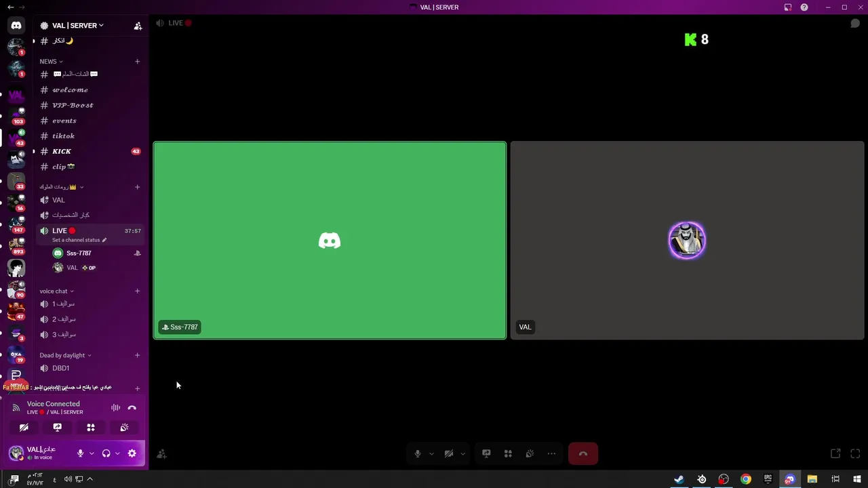Open voice channel chat bubble icon
Image resolution: width=868 pixels, height=488 pixels.
(x=855, y=23)
